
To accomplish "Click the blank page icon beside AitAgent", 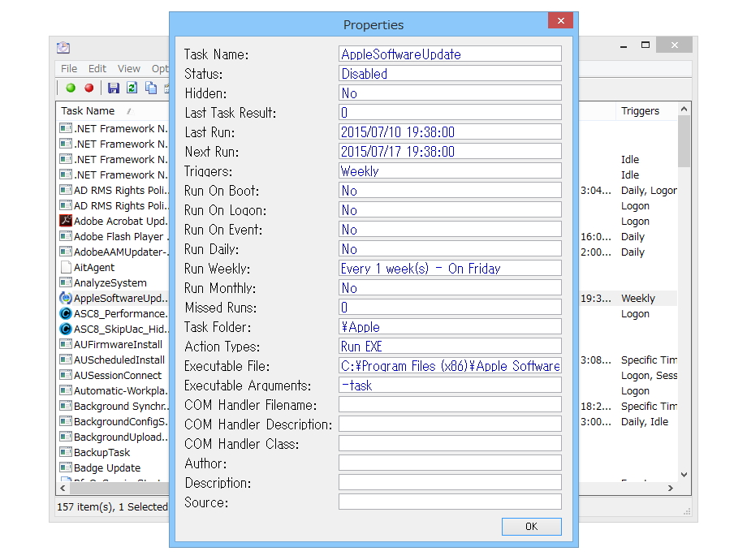I will [66, 267].
